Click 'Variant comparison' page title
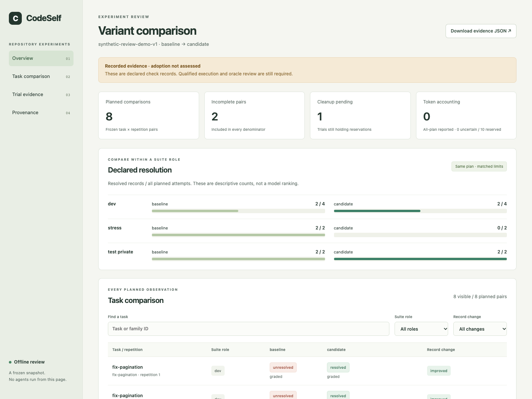 [147, 31]
